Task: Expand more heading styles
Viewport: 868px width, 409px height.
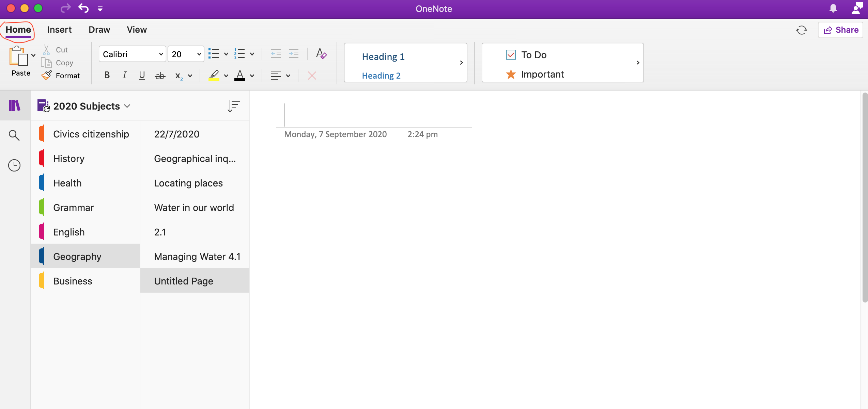Action: 462,62
